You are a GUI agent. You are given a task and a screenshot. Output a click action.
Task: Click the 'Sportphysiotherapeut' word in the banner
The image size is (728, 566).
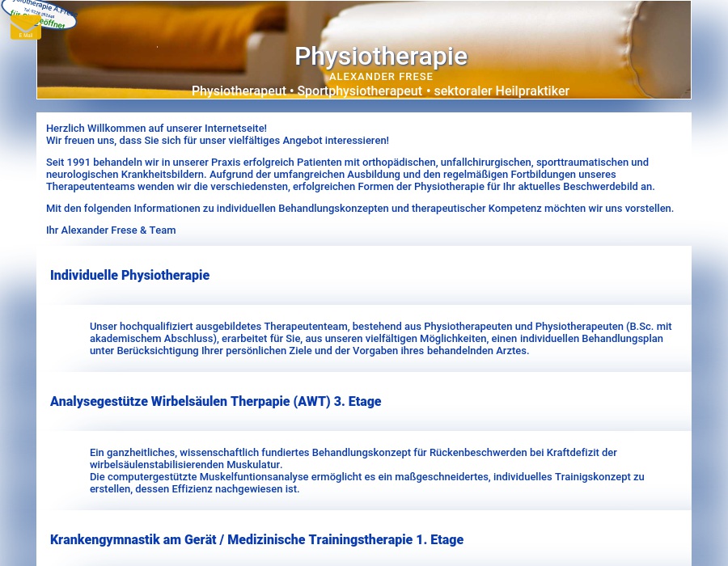pos(359,91)
